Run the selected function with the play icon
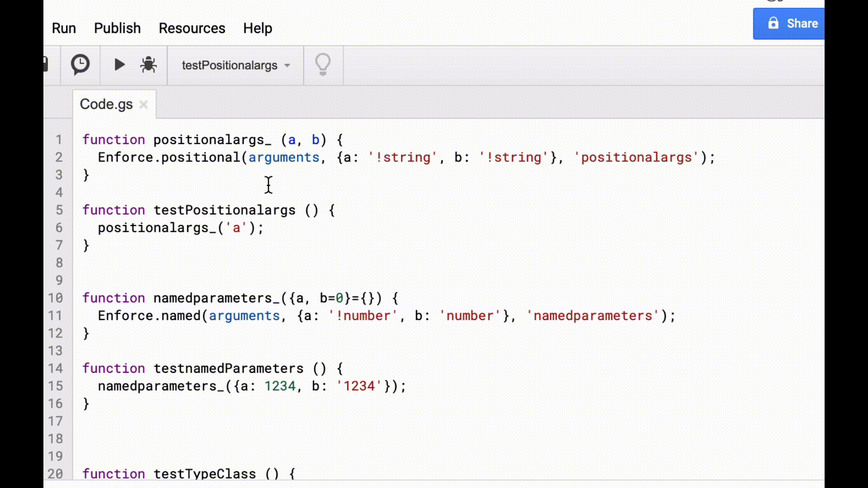Image resolution: width=868 pixels, height=488 pixels. pyautogui.click(x=119, y=65)
